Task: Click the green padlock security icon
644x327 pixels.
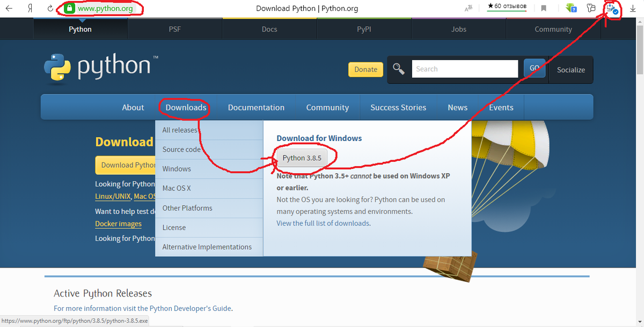Action: (x=69, y=8)
